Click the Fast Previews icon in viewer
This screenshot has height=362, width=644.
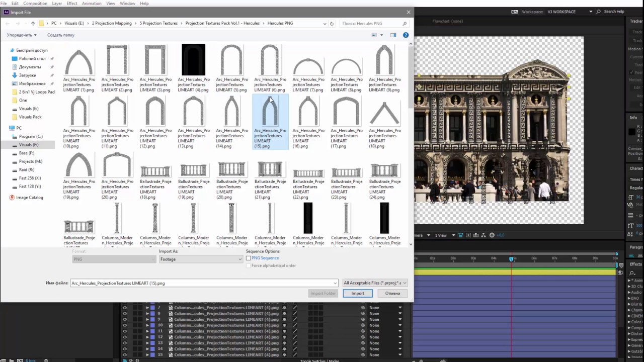click(468, 235)
